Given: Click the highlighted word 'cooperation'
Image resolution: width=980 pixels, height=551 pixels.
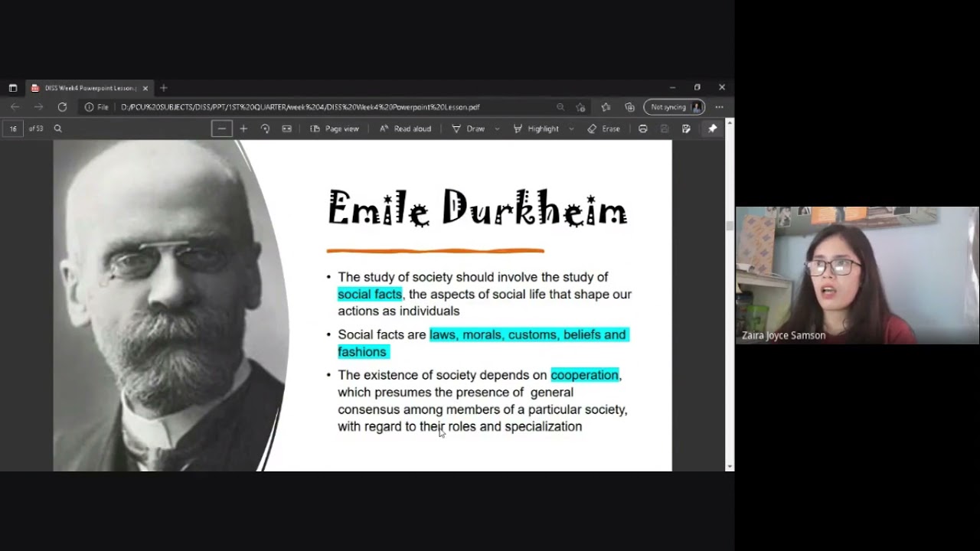Looking at the screenshot, I should click(585, 375).
